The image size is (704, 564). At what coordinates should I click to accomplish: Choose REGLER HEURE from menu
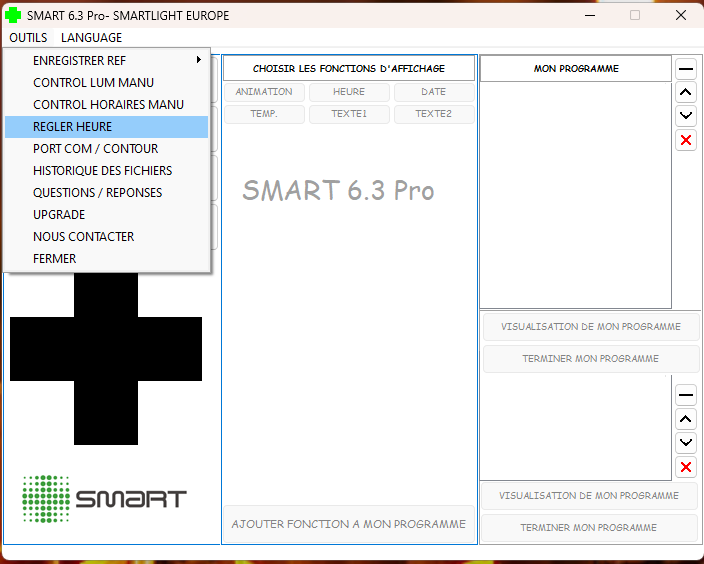[x=106, y=127]
